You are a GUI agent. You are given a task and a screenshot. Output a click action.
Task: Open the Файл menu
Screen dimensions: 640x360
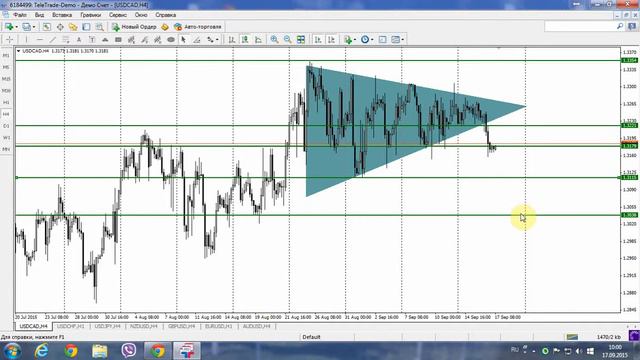pyautogui.click(x=20, y=15)
